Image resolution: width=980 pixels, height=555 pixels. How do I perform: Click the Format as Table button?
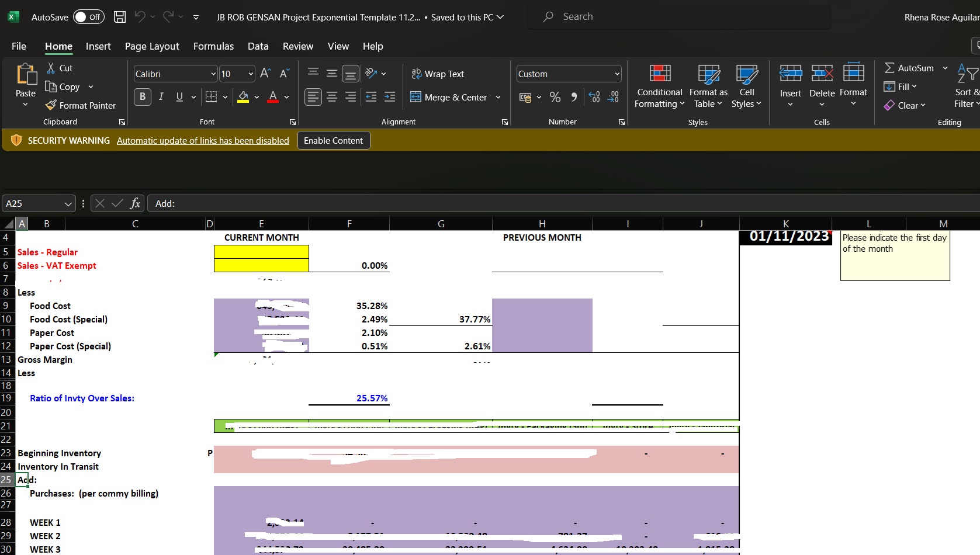point(708,86)
